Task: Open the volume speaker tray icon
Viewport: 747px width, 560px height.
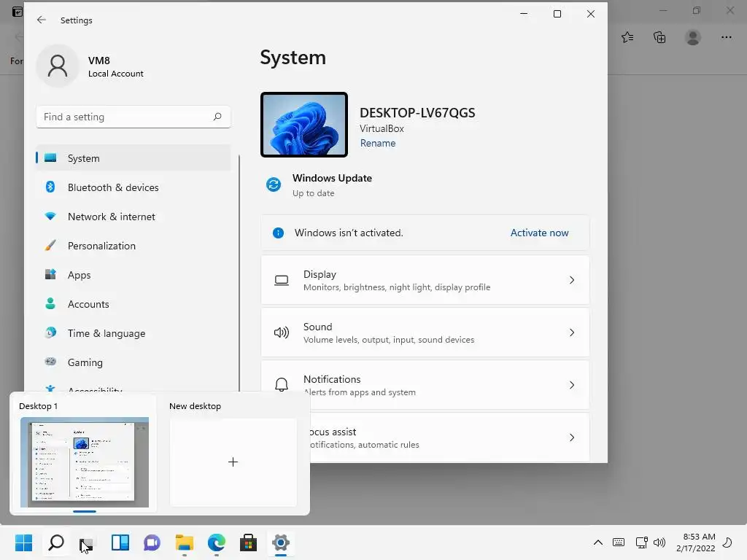Action: [659, 542]
